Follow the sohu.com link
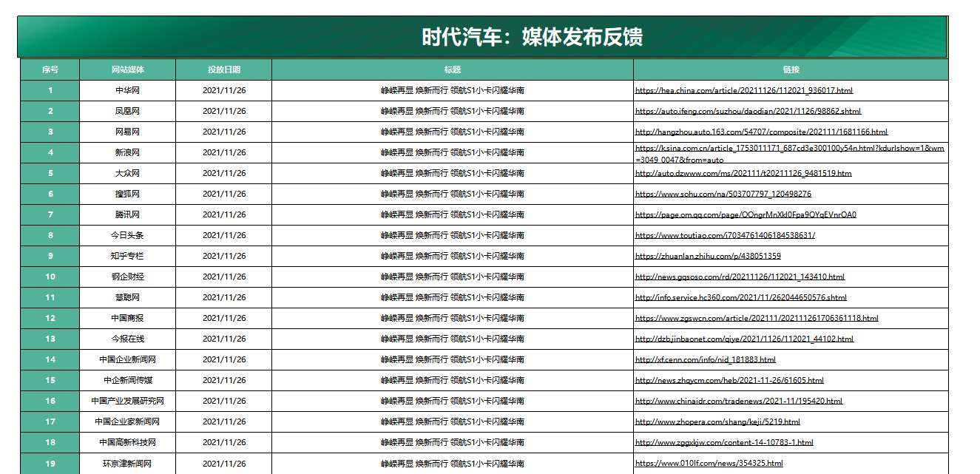Image resolution: width=980 pixels, height=474 pixels. click(723, 194)
